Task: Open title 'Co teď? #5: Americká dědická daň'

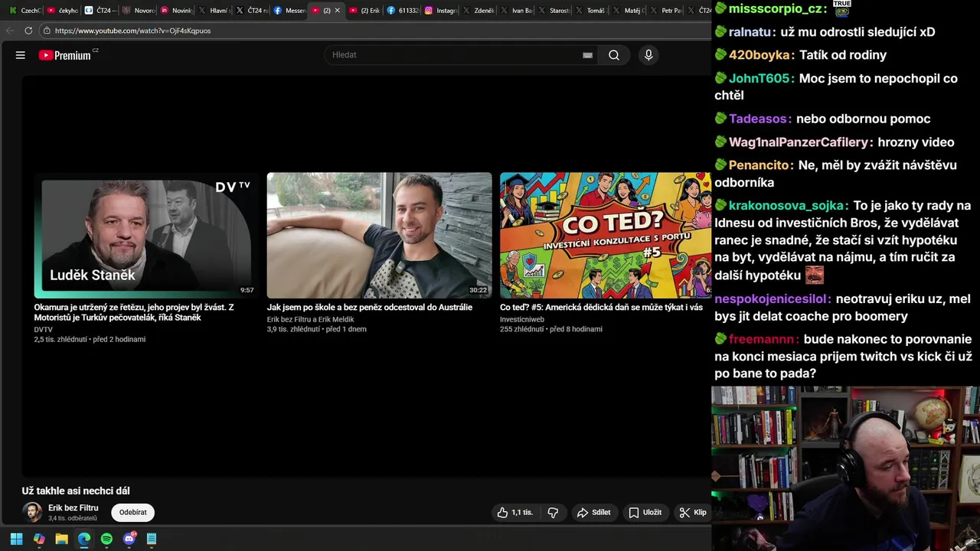Action: pyautogui.click(x=601, y=308)
